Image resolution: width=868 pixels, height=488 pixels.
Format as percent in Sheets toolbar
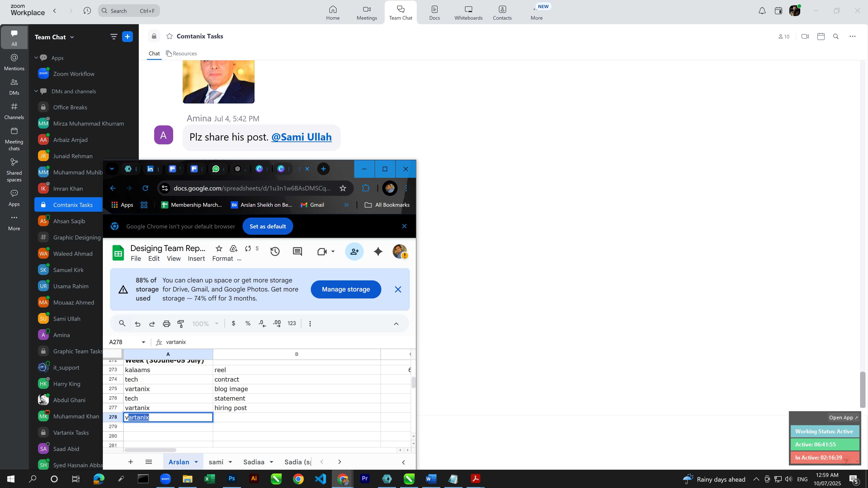click(x=248, y=323)
